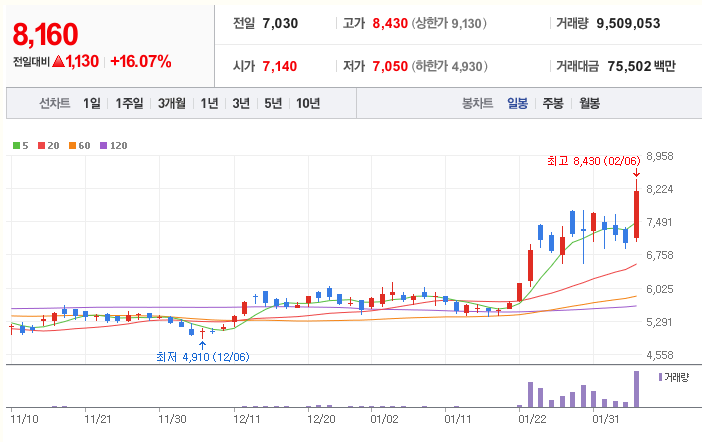This screenshot has width=702, height=442.
Task: Show the 3년 line chart
Action: [241, 103]
